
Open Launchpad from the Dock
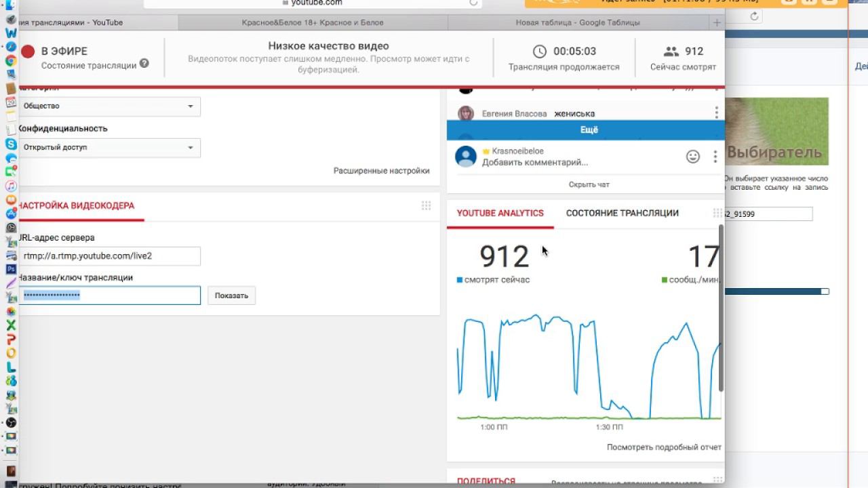pos(11,20)
